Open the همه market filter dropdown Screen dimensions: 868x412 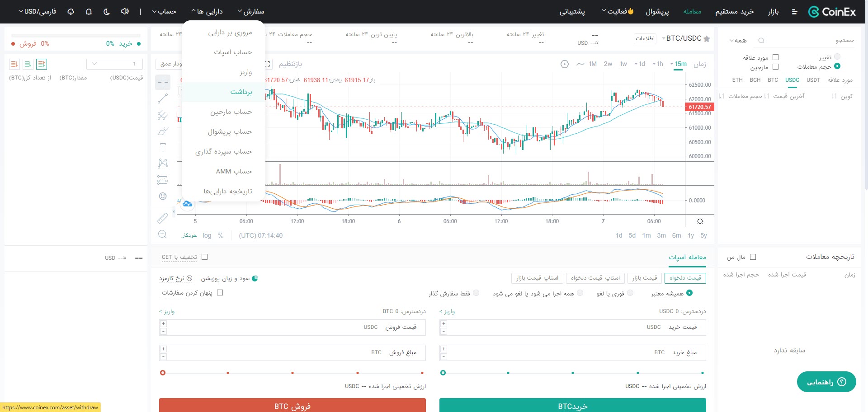coord(738,41)
